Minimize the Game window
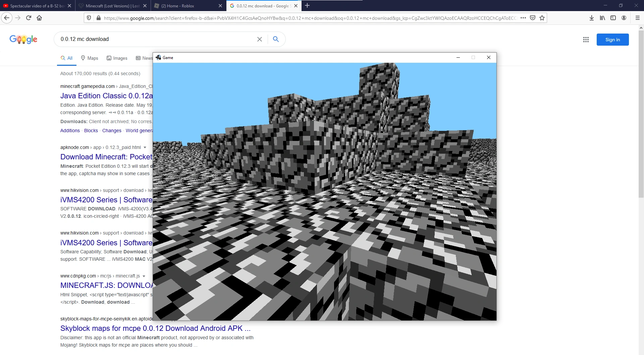 (x=458, y=58)
